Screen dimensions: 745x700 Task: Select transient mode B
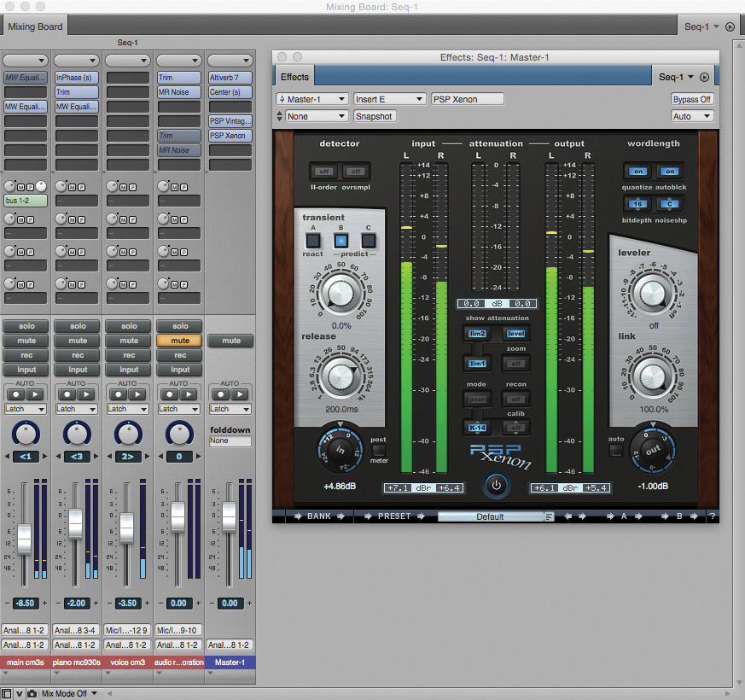coord(340,241)
